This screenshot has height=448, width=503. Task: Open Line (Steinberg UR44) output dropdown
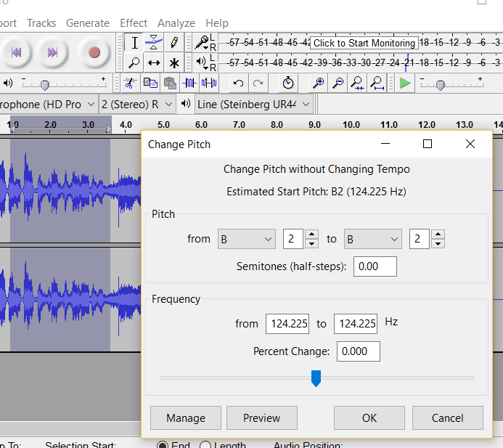click(254, 105)
